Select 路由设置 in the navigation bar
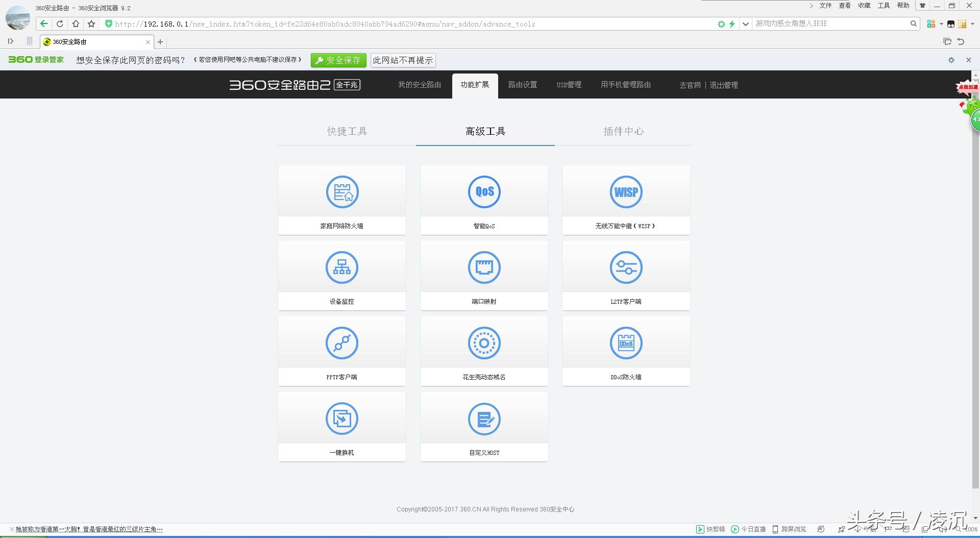 tap(522, 85)
